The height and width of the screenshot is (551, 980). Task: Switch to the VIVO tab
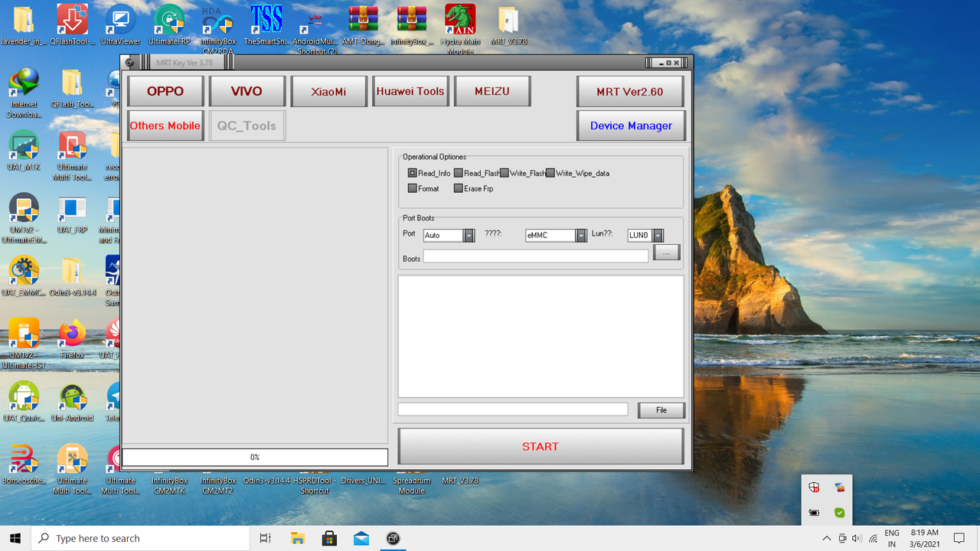[x=247, y=91]
